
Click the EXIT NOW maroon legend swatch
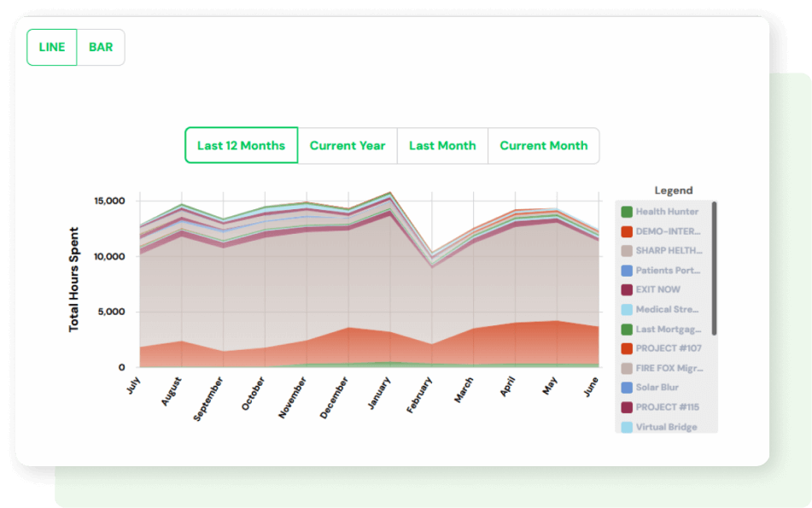tap(627, 290)
